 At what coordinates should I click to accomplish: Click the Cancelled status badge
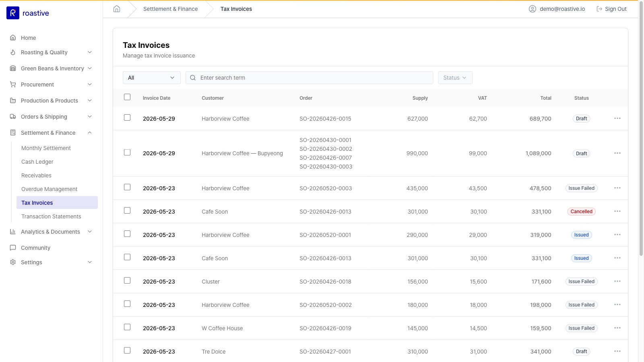pyautogui.click(x=581, y=212)
